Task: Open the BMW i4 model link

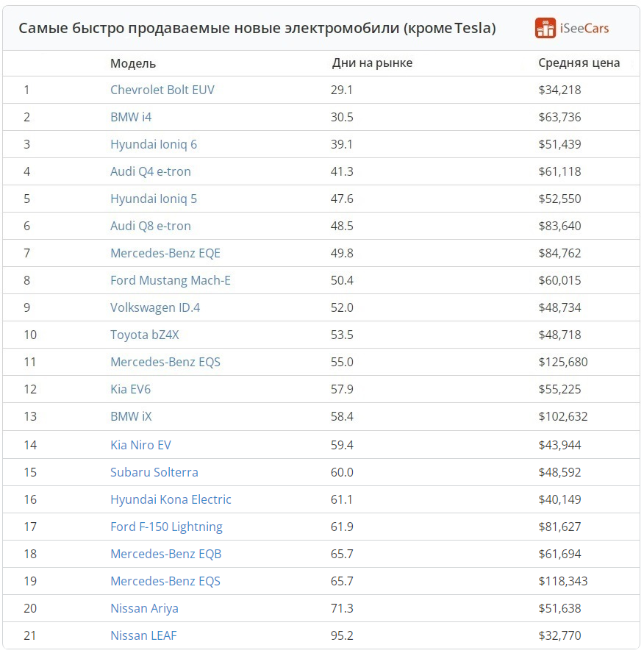Action: [131, 117]
